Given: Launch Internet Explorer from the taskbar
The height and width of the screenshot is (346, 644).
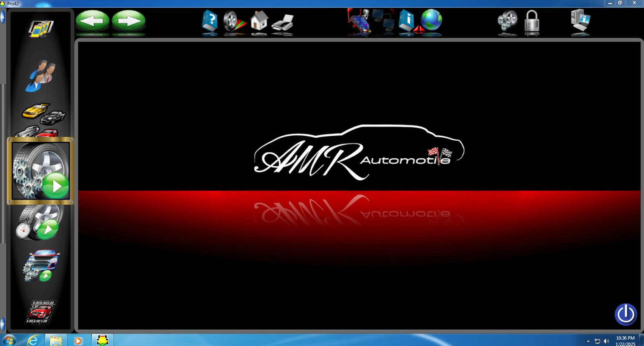Looking at the screenshot, I should (33, 340).
